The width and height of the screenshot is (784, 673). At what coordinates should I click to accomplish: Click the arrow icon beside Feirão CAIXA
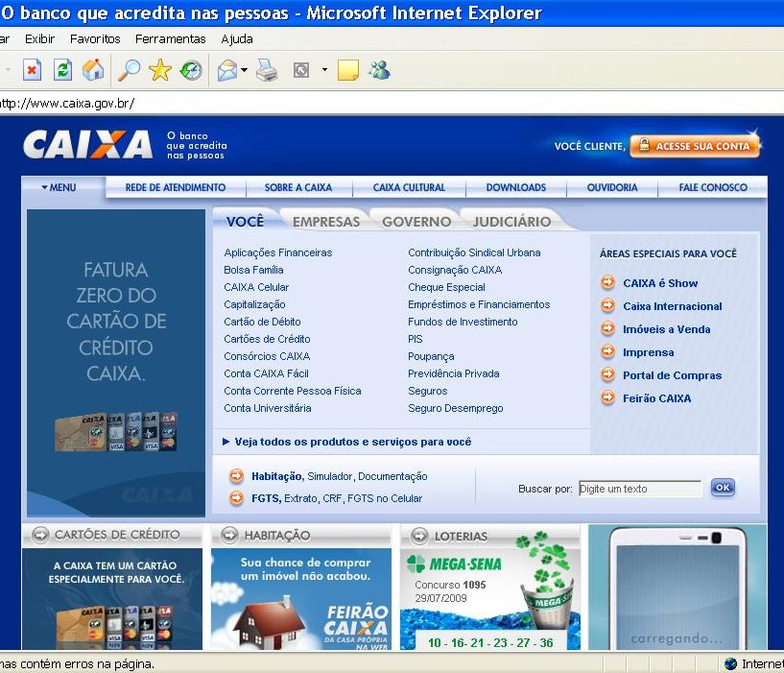coord(608,397)
